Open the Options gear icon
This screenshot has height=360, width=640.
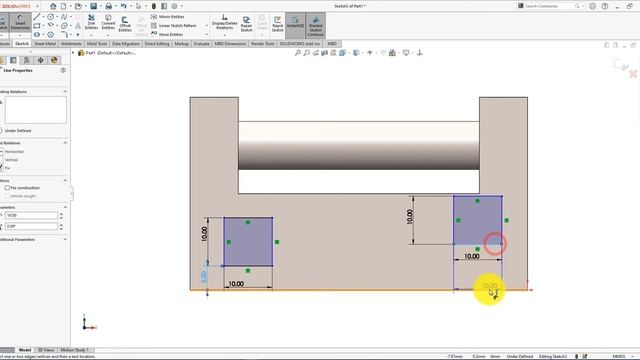point(174,6)
